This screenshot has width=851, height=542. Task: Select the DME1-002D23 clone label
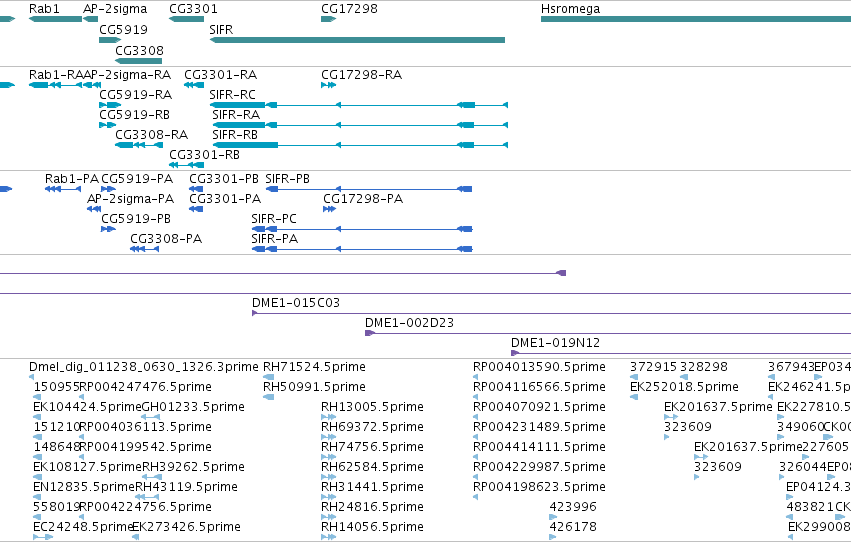409,323
